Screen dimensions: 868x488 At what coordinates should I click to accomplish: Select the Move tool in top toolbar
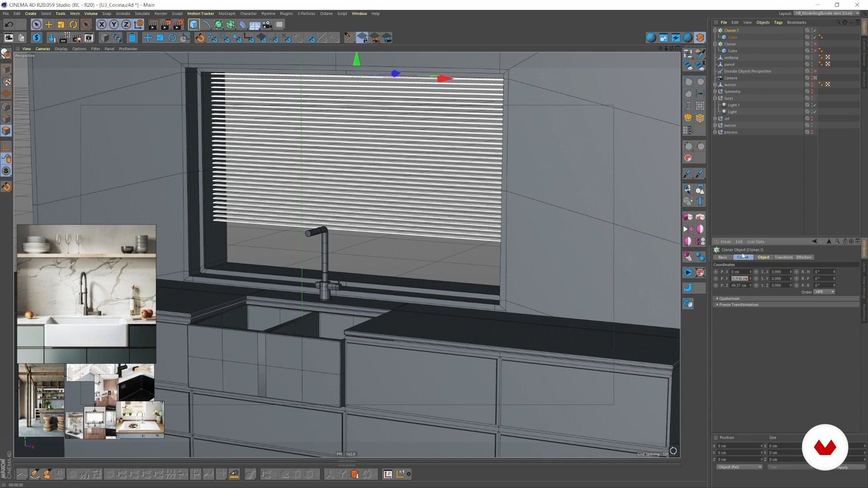49,24
